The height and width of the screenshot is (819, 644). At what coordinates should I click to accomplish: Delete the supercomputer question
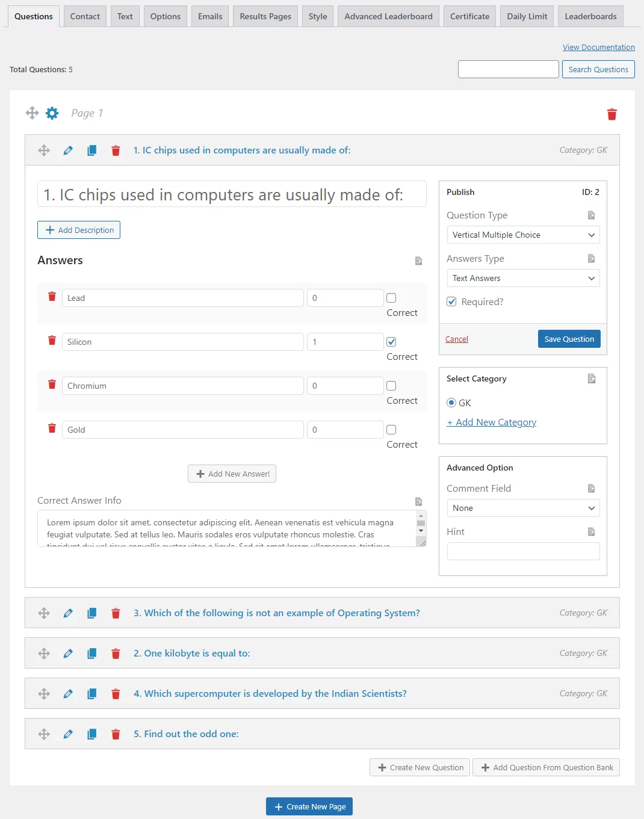coord(116,694)
